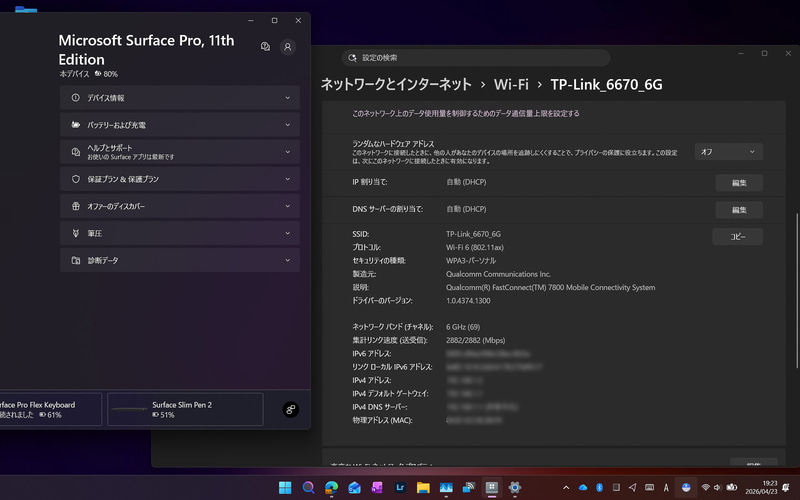Click 編集 for DNS サーバーの割り当て
The width and height of the screenshot is (800, 500).
click(739, 210)
